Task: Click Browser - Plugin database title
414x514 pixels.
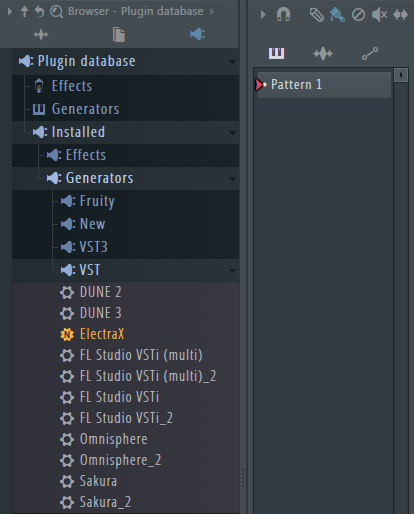Action: click(136, 11)
